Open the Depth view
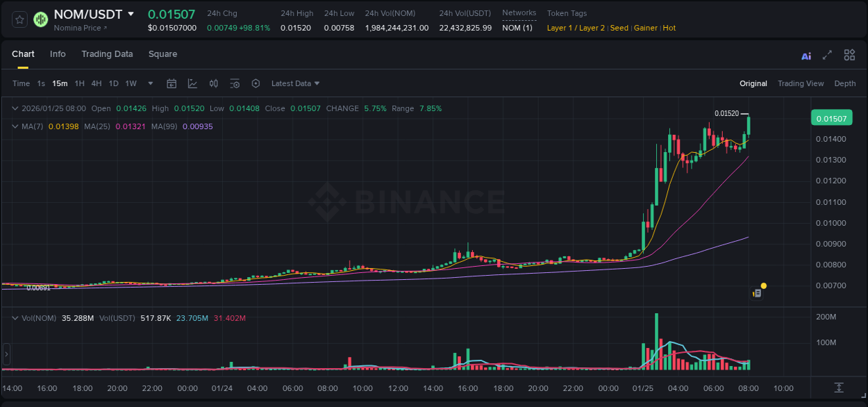The width and height of the screenshot is (868, 407). click(x=845, y=83)
